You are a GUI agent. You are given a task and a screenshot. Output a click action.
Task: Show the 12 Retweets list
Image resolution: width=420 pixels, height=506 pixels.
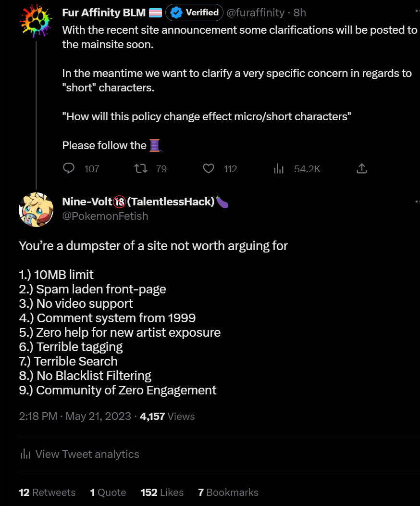47,493
